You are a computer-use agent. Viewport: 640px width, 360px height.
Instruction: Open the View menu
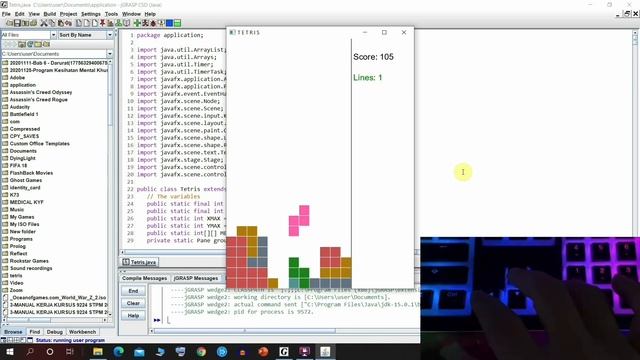34,14
